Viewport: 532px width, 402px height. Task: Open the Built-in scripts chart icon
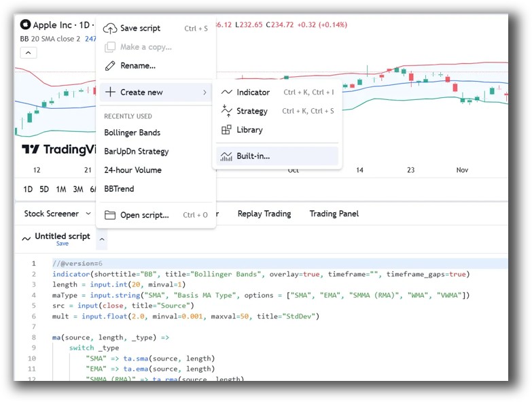tap(227, 156)
